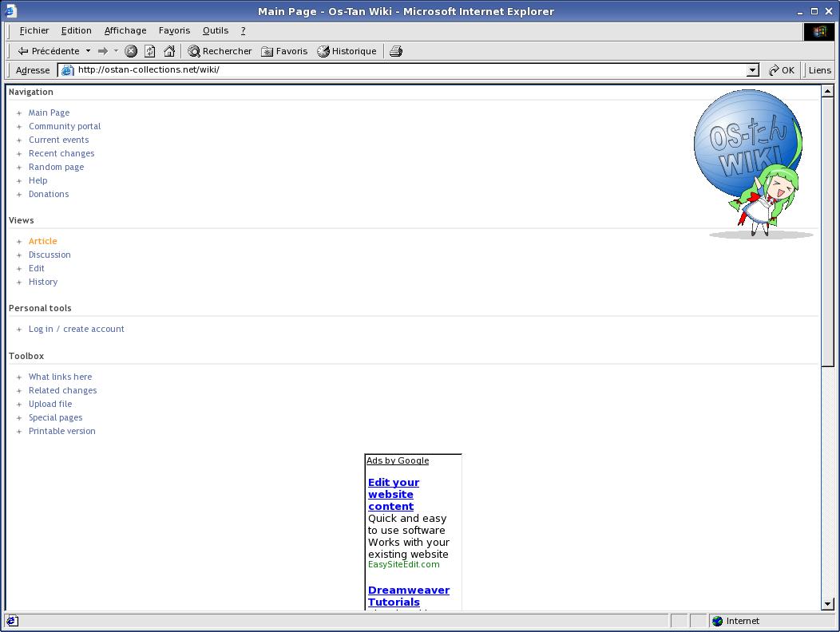The width and height of the screenshot is (840, 632).
Task: Open the Edit your website content ad
Action: click(393, 495)
